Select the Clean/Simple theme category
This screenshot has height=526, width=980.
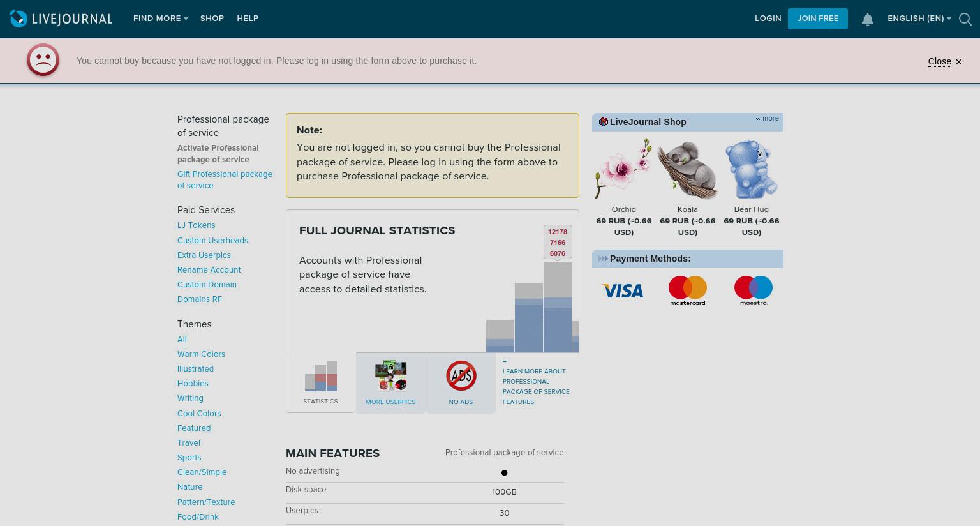(202, 472)
